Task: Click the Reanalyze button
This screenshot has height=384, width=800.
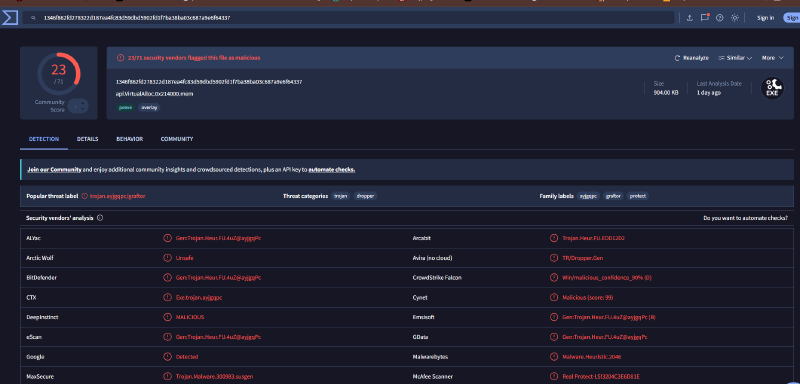Action: click(691, 58)
